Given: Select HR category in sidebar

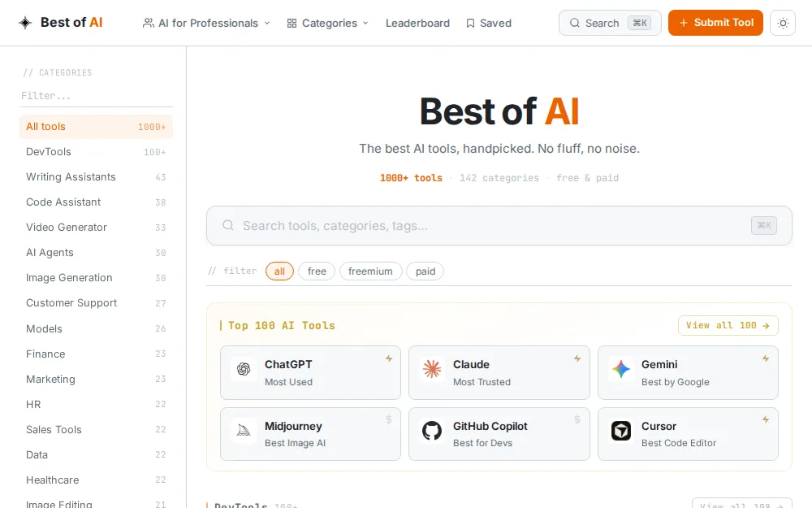Looking at the screenshot, I should [96, 404].
